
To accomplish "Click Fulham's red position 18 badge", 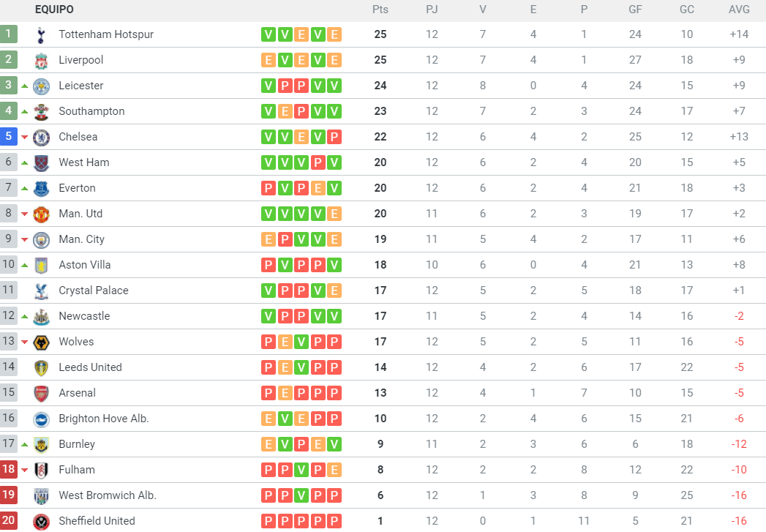I will point(9,470).
